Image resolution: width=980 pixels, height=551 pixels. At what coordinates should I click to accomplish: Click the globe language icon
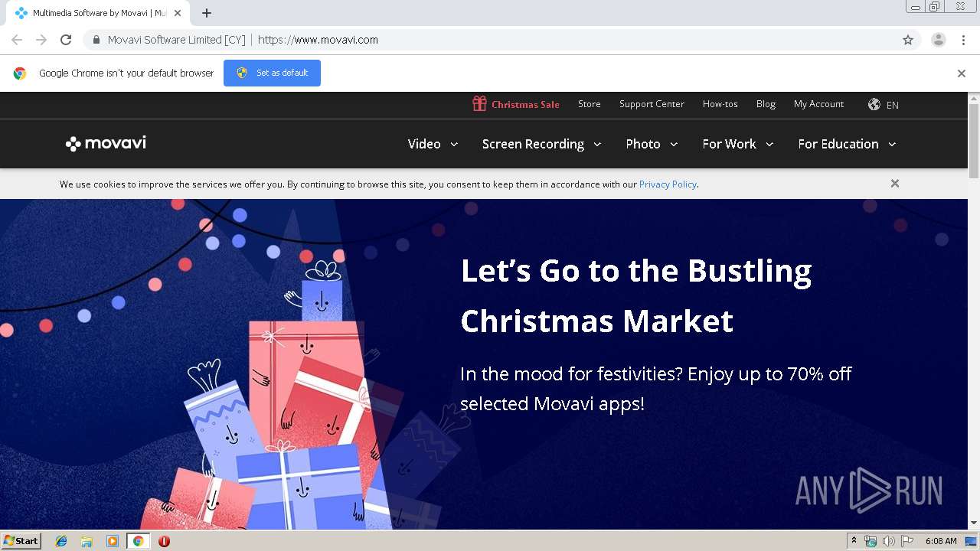click(874, 104)
